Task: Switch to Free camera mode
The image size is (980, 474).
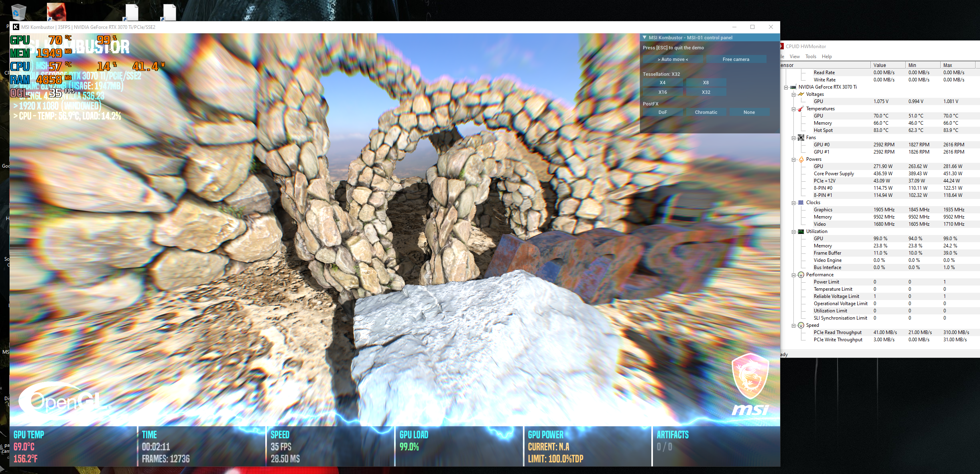Action: pos(736,59)
